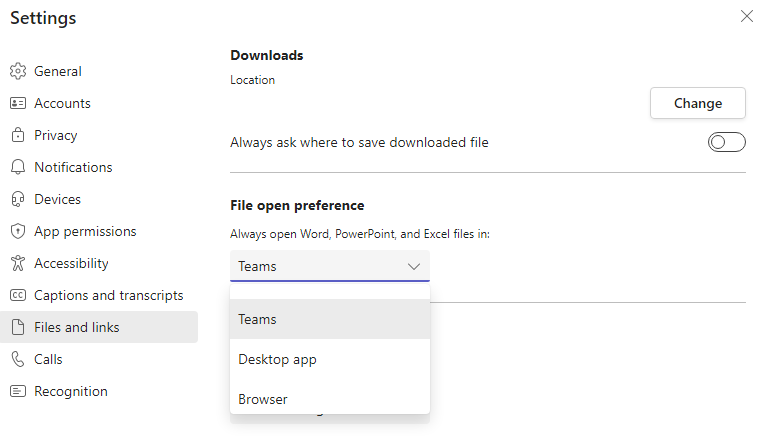764x440 pixels.
Task: Click the Captions CC icon
Action: (18, 295)
